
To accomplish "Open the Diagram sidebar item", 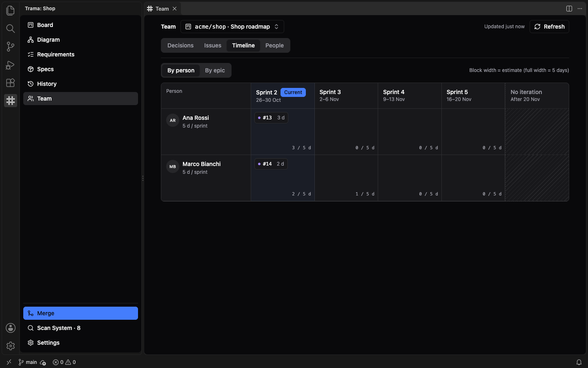I will pos(80,40).
